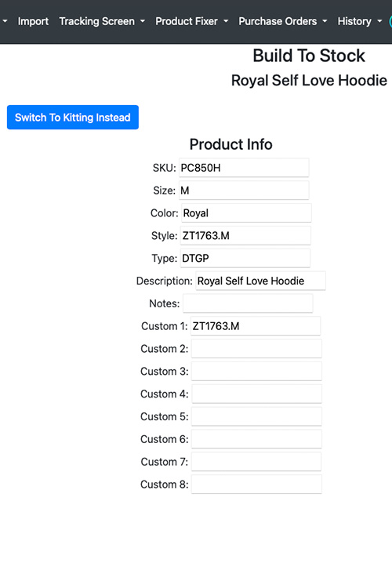Focus the Custom 8 input field
The height and width of the screenshot is (588, 392).
point(256,485)
